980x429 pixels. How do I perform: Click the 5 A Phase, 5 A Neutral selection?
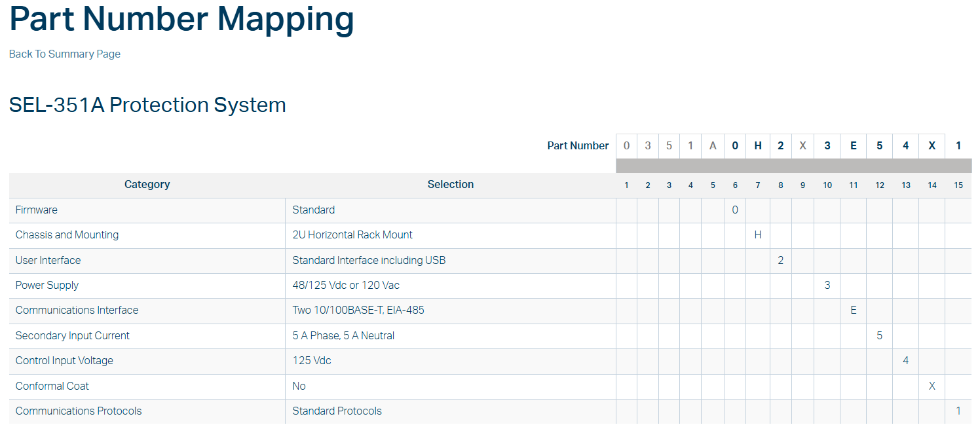click(451, 336)
